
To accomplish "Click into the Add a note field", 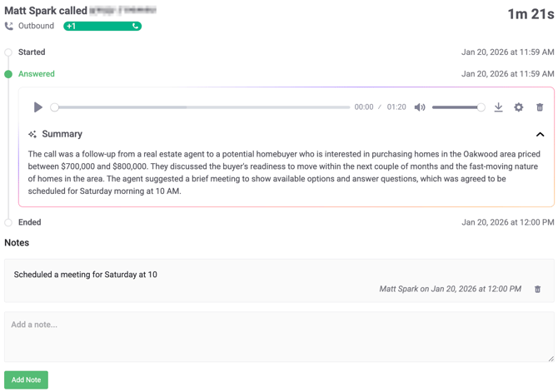I will coord(278,336).
